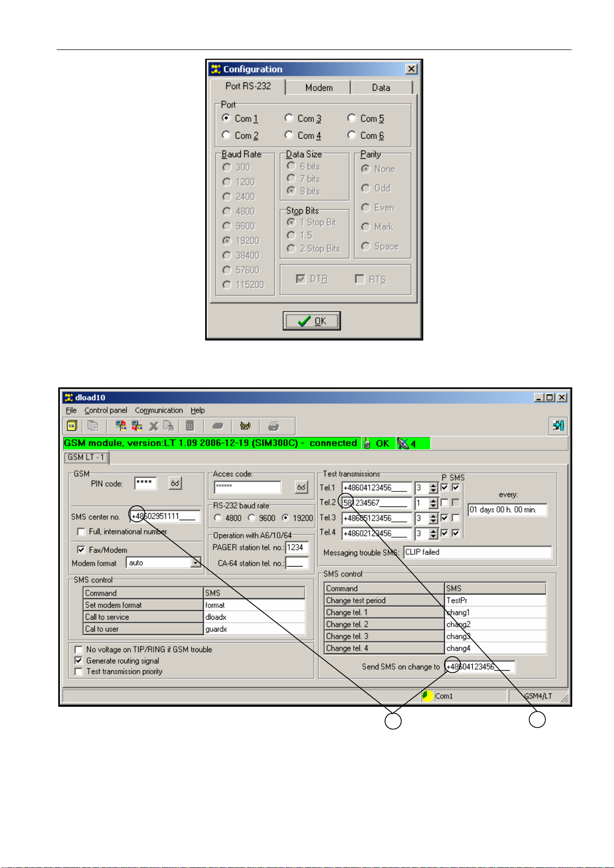Click the greyed keypad toolbar icon
Viewport: 614px width, 868px height.
[190, 426]
